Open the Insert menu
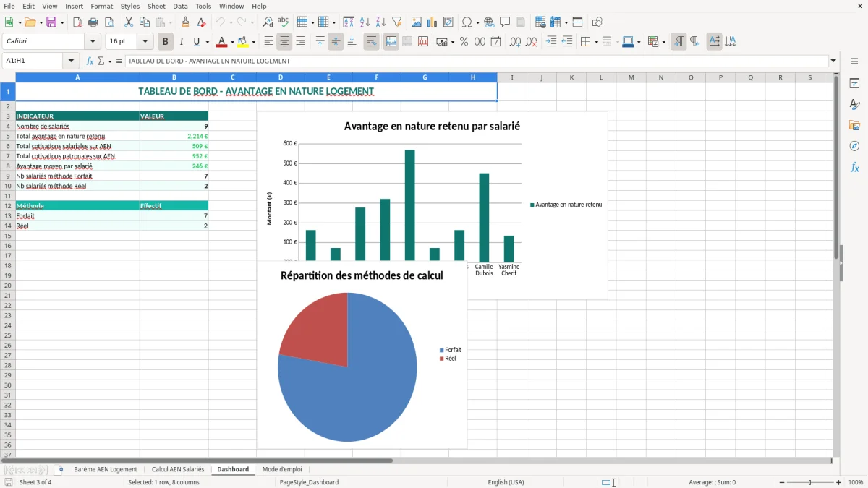This screenshot has height=488, width=868. pyautogui.click(x=74, y=6)
